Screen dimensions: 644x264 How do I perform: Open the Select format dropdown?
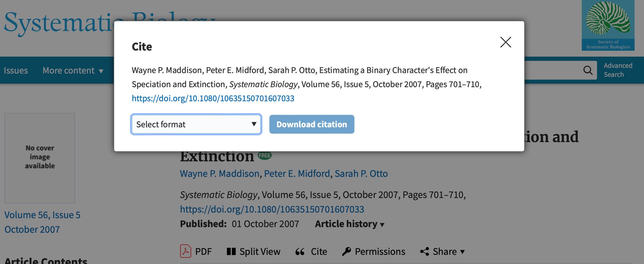196,124
